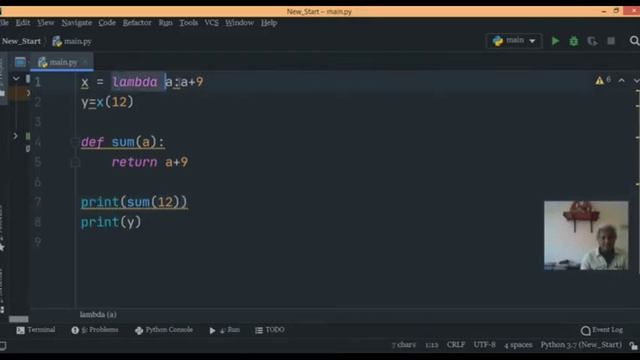The height and width of the screenshot is (360, 640).
Task: Click the 7 chars selection info in status bar
Action: pyautogui.click(x=404, y=345)
